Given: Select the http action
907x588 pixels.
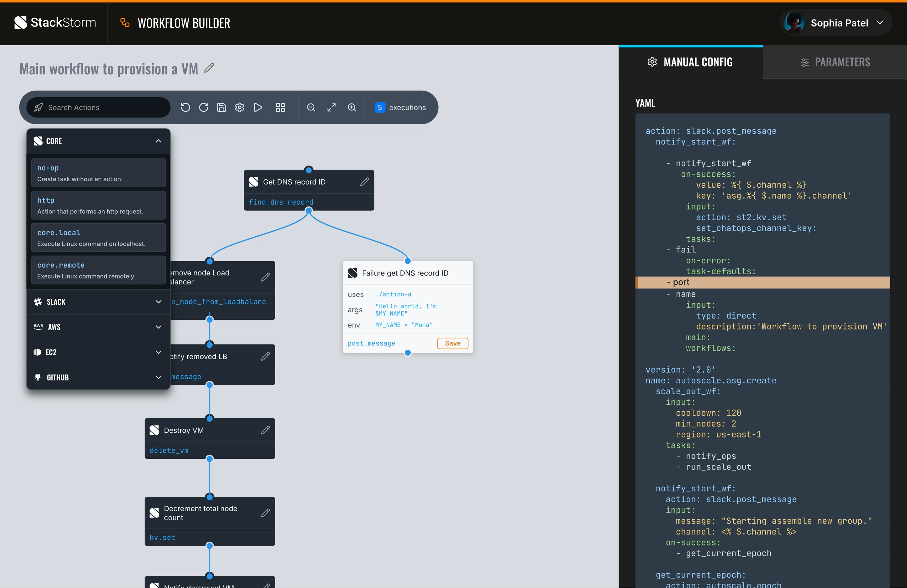Looking at the screenshot, I should pyautogui.click(x=98, y=205).
